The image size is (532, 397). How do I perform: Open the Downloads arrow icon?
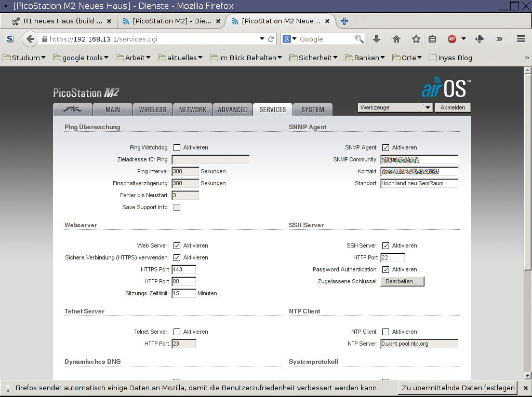pos(377,39)
